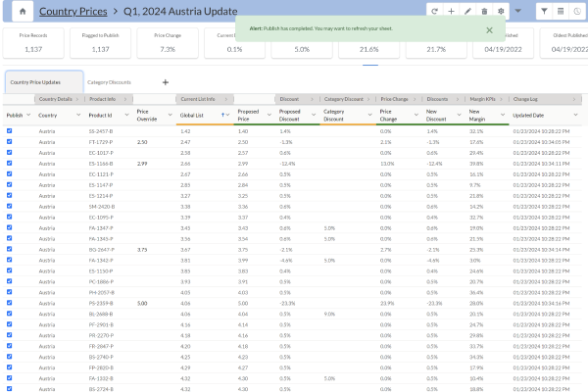588x392 pixels.
Task: Uncheck Publish for product PS-2359-B
Action: [x=10, y=303]
